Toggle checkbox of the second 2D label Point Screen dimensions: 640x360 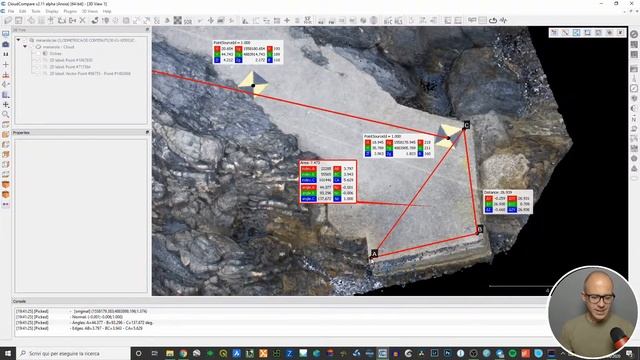tap(39, 67)
